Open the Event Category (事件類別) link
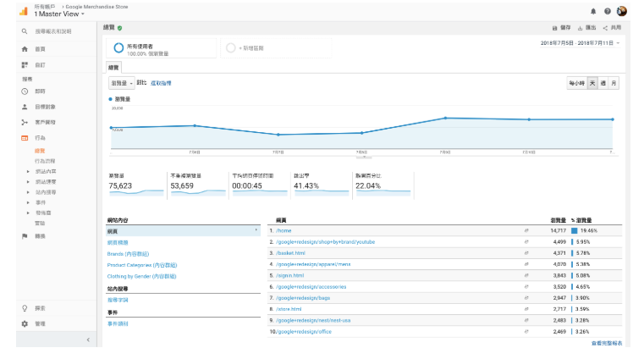The width and height of the screenshot is (644, 359). (118, 323)
